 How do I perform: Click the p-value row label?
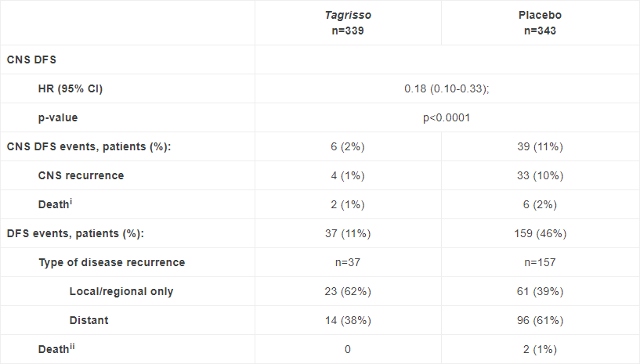[58, 117]
